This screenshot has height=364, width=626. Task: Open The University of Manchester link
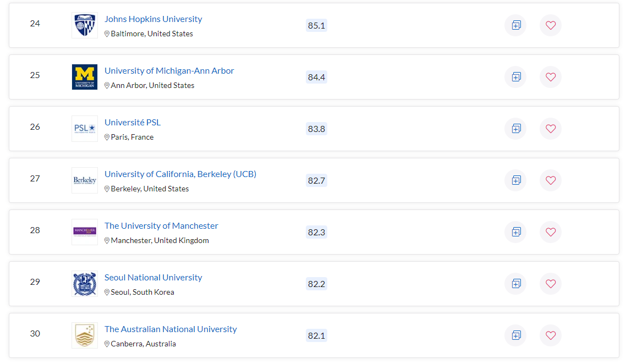[161, 225]
